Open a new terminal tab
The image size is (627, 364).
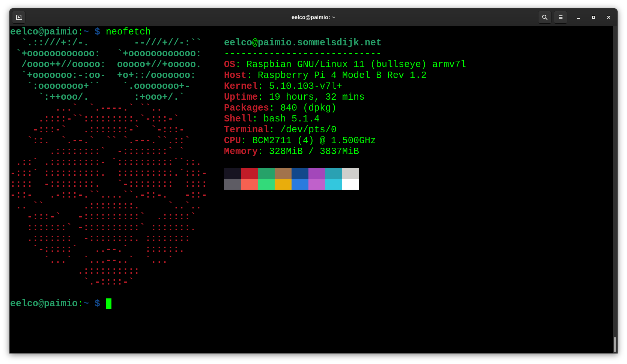(x=18, y=17)
